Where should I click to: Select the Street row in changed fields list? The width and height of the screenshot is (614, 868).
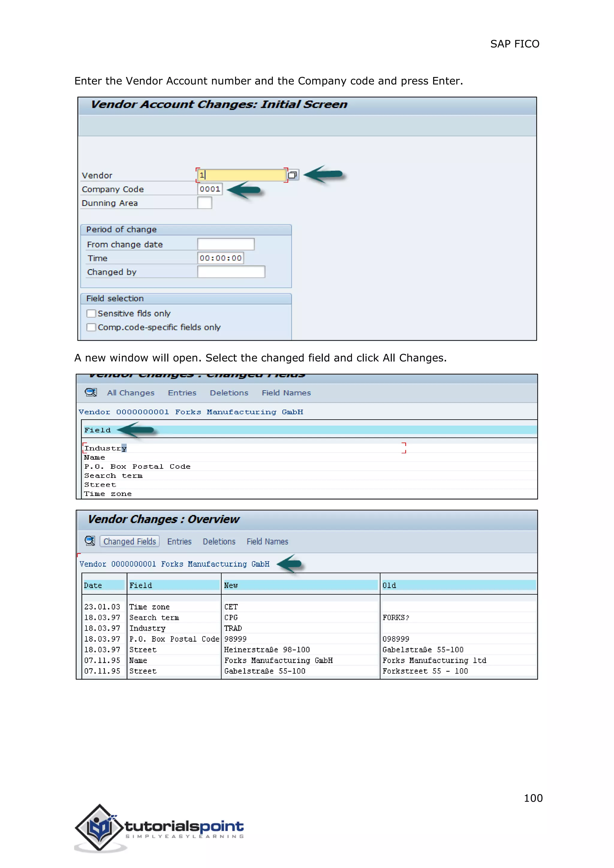[x=100, y=485]
